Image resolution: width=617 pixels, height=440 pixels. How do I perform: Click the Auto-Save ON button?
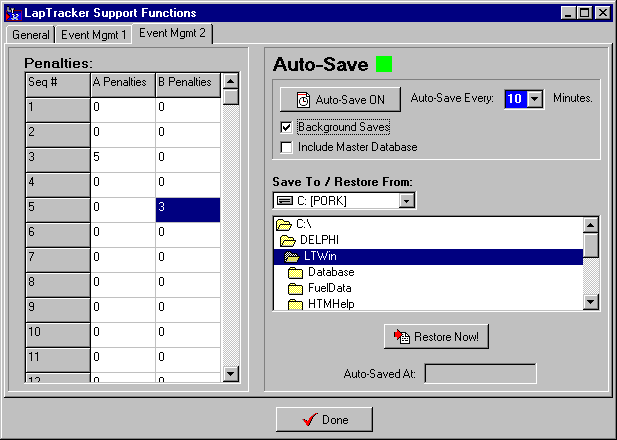pos(340,100)
